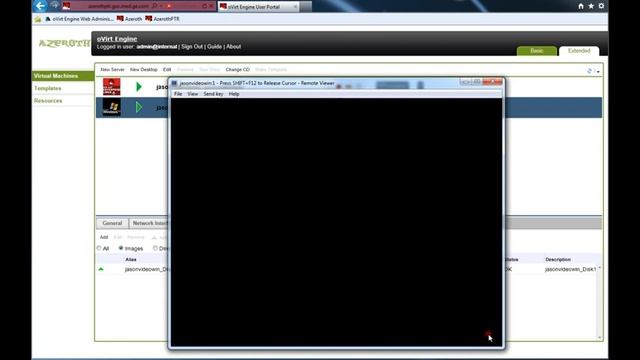
Task: Select the oVirt Engine User Portal browser tab
Action: 258,7
